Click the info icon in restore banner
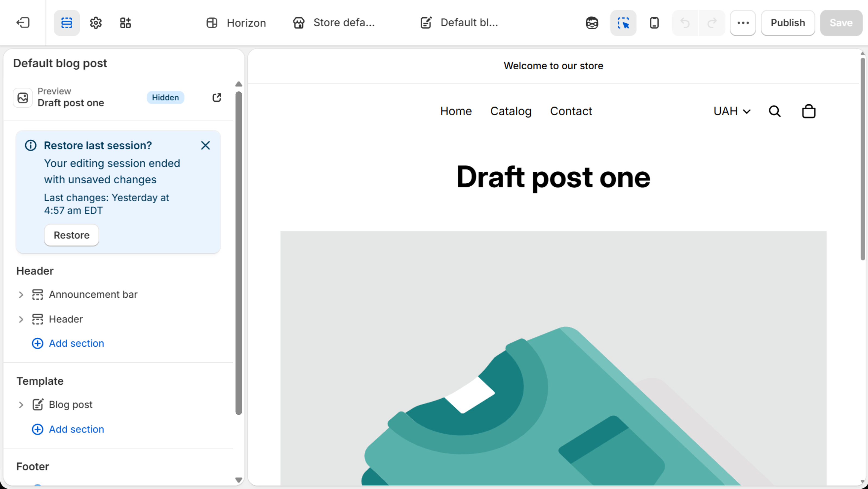 pos(31,145)
